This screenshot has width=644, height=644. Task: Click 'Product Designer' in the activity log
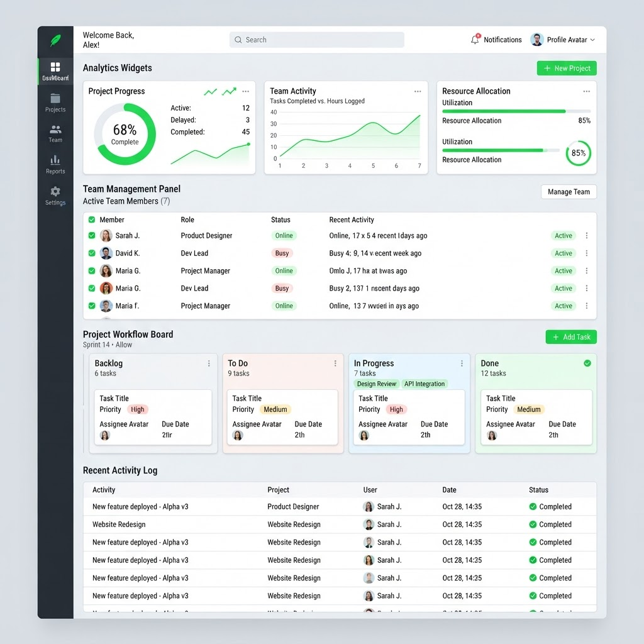293,506
